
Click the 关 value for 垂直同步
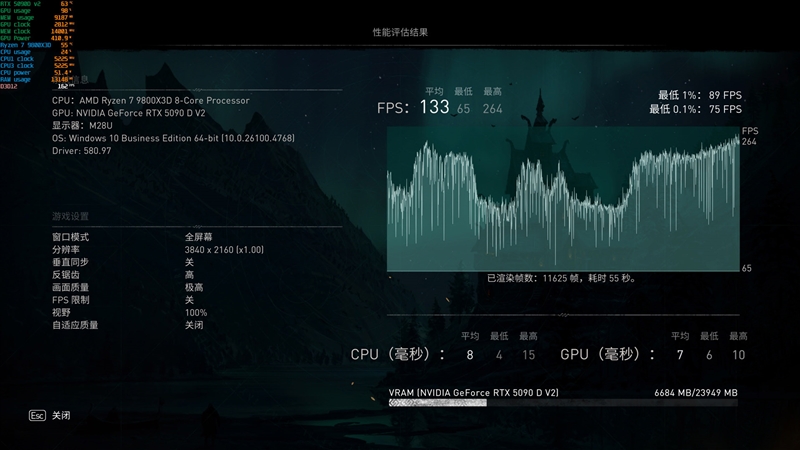pos(189,262)
